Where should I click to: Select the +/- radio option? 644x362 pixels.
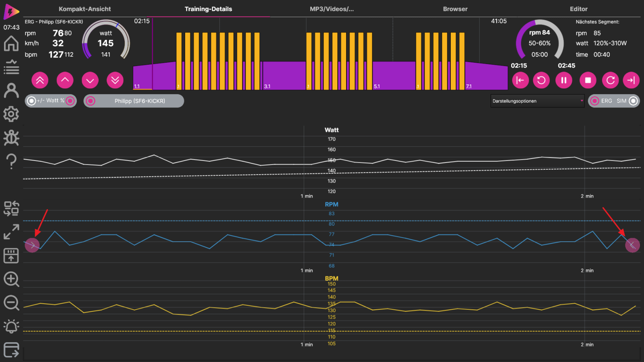coord(32,101)
